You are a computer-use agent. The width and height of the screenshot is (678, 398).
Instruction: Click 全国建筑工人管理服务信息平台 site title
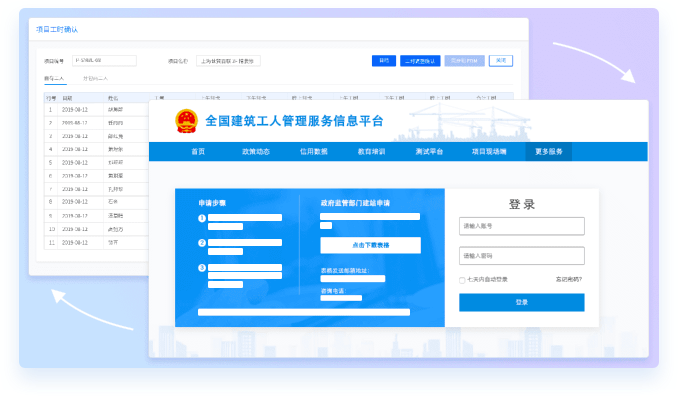point(294,121)
